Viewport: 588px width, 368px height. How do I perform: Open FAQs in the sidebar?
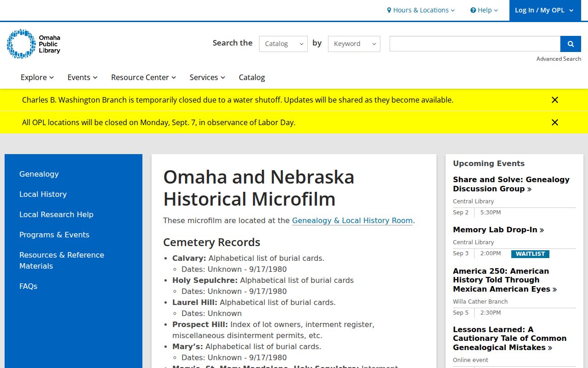click(28, 286)
